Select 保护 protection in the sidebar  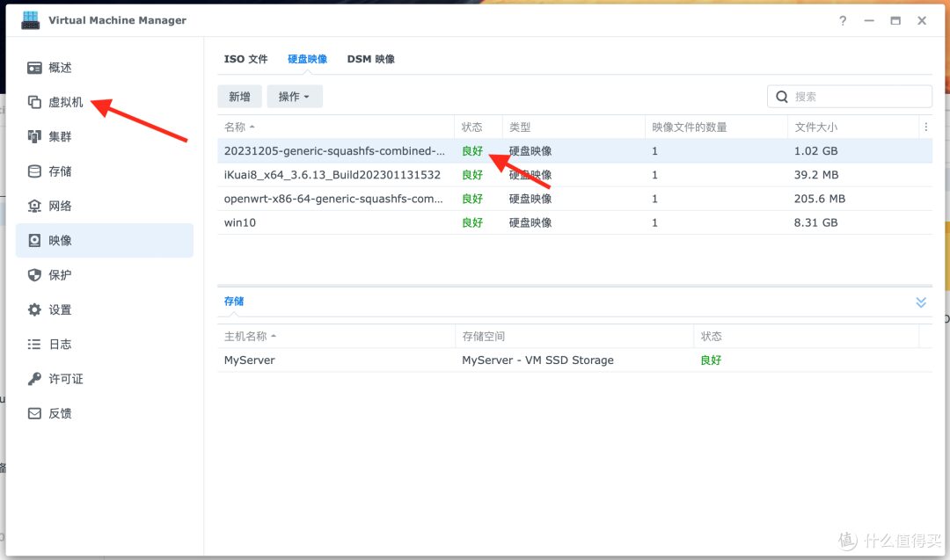(60, 274)
